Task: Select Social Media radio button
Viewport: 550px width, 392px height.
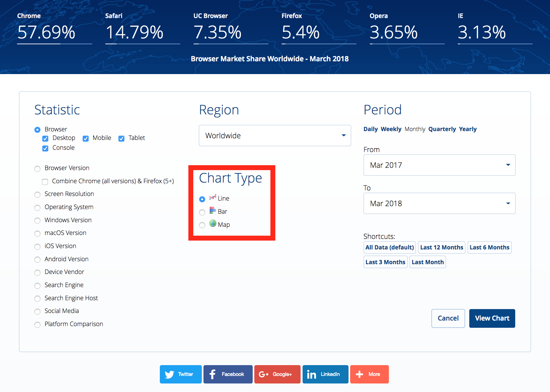Action: pyautogui.click(x=37, y=311)
